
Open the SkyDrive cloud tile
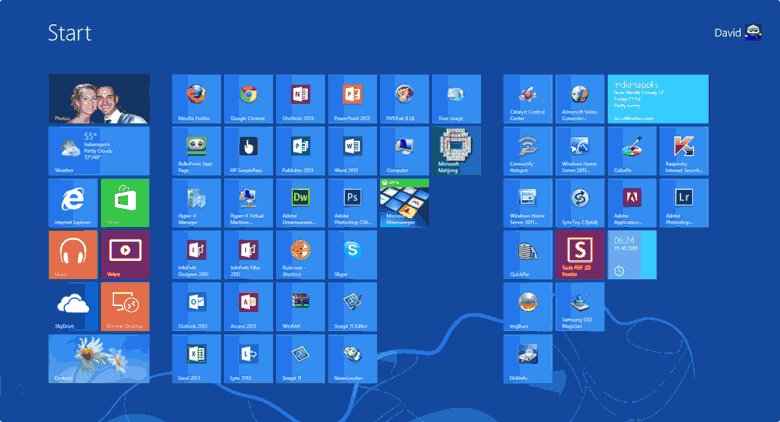(x=73, y=307)
